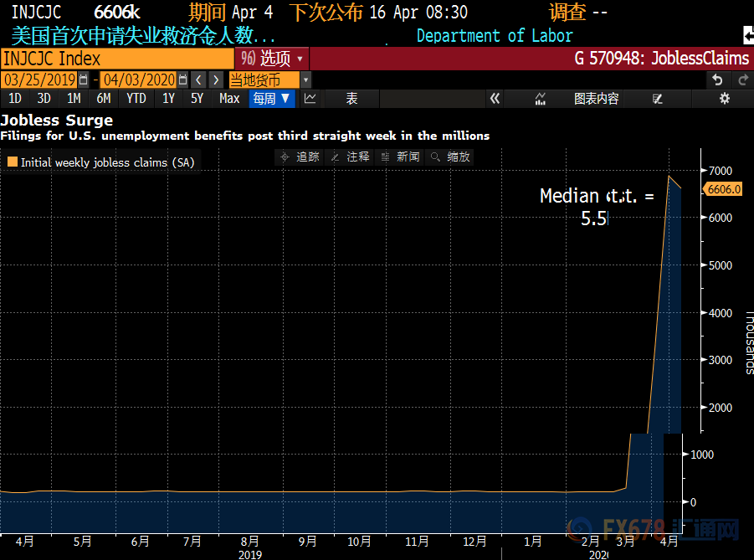Toggle the 注释 annotation mode
The width and height of the screenshot is (754, 560).
(350, 157)
